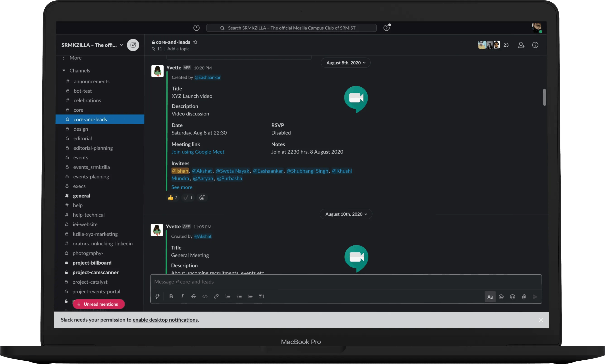605x364 pixels.
Task: Dismiss the notification permission banner
Action: click(541, 320)
